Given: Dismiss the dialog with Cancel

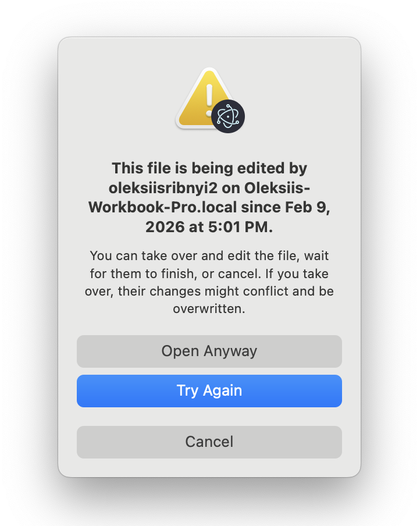Looking at the screenshot, I should coord(209,442).
